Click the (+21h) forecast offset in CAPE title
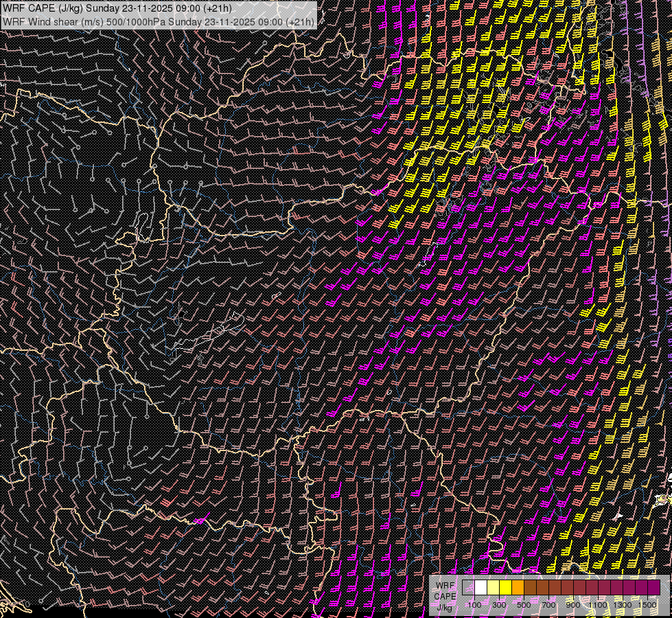Image resolution: width=672 pixels, height=618 pixels. [217, 8]
